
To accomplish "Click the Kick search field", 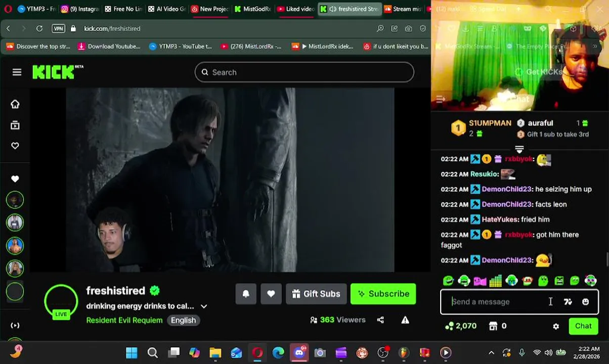I will pyautogui.click(x=304, y=72).
